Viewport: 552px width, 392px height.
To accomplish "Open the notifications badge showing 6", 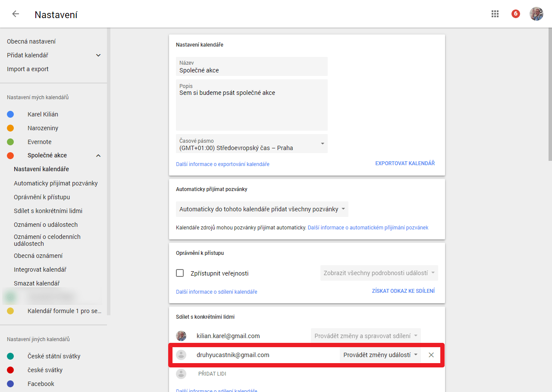I will (x=516, y=14).
